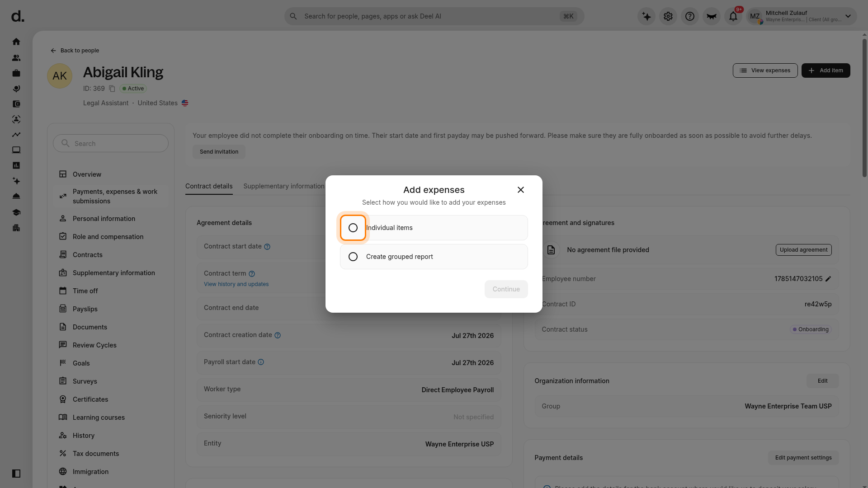Click contract ID re42w5p
The width and height of the screenshot is (868, 488).
coord(818,304)
